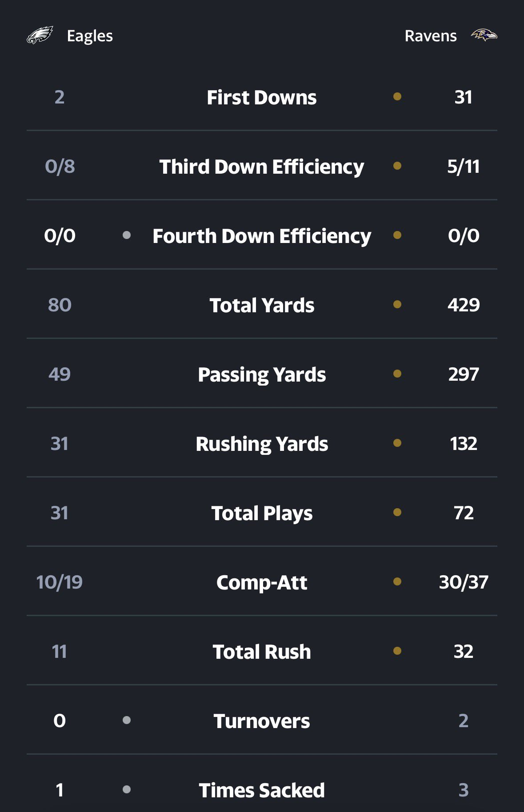The height and width of the screenshot is (812, 524).
Task: Click the gray dot beside Turnovers
Action: 127,720
